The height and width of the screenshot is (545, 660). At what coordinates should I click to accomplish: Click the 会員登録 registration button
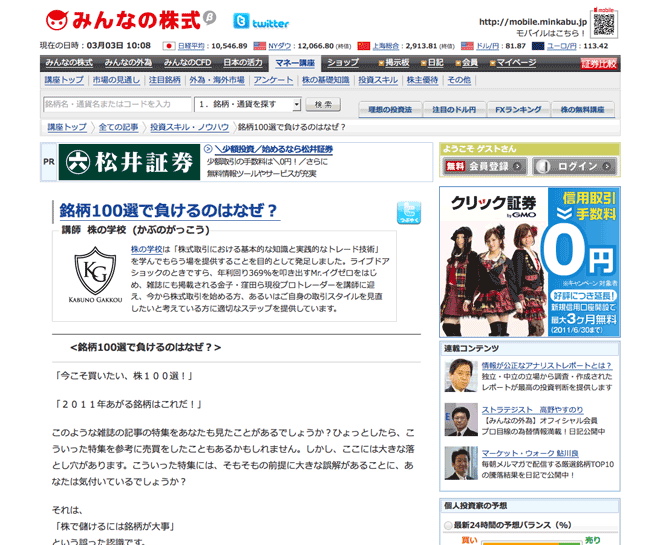[x=486, y=167]
